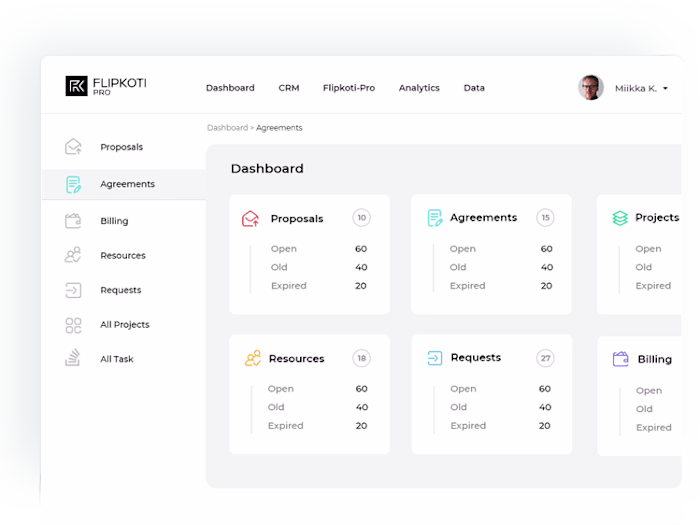The height and width of the screenshot is (525, 700).
Task: Click the blue arrow icon on Requests card
Action: pos(435,358)
